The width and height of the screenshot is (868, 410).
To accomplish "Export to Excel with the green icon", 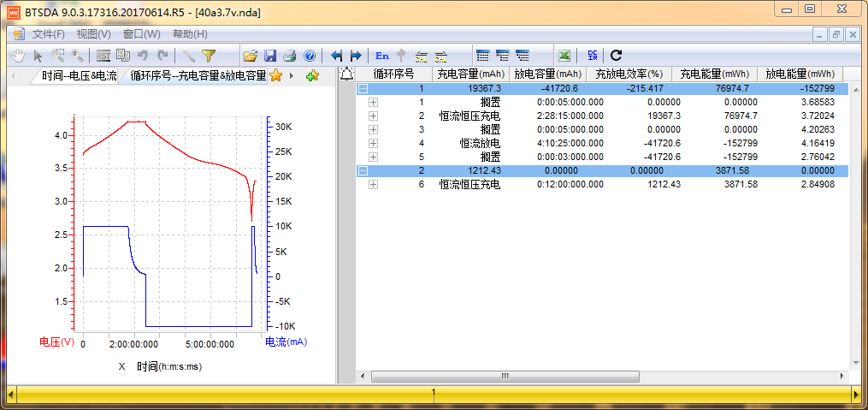I will tap(564, 56).
